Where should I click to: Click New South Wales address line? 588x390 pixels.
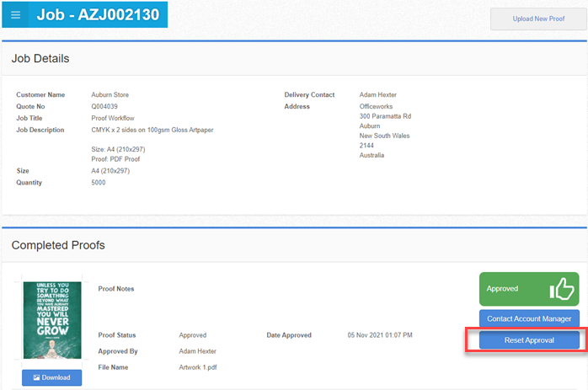(x=384, y=136)
